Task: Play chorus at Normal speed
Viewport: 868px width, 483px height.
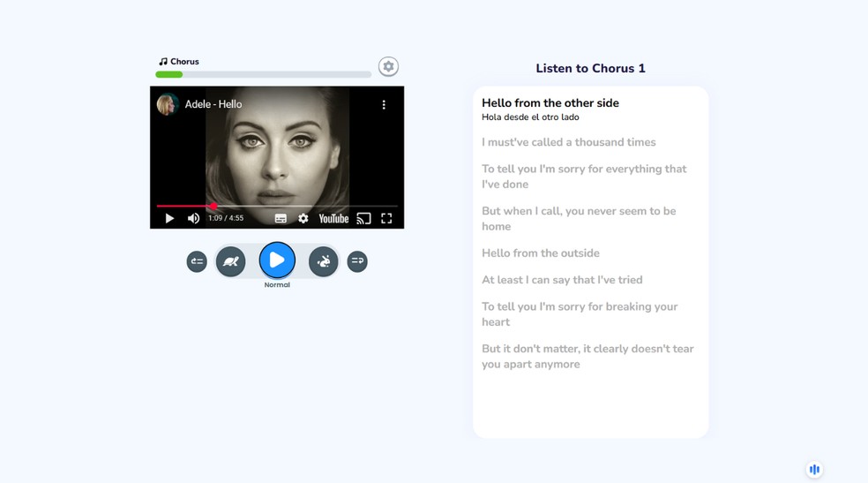Action: (x=277, y=260)
